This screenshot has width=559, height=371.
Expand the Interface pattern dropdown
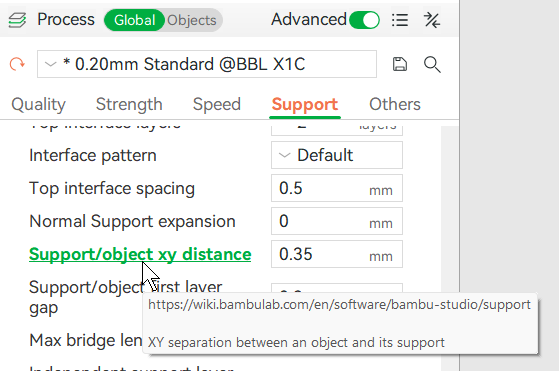point(337,155)
